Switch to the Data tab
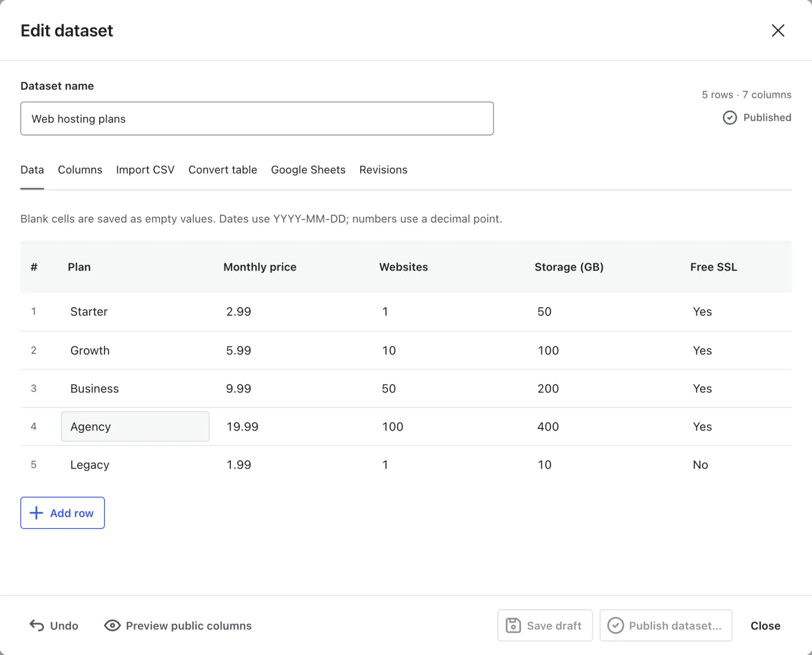The width and height of the screenshot is (812, 655). coord(32,170)
